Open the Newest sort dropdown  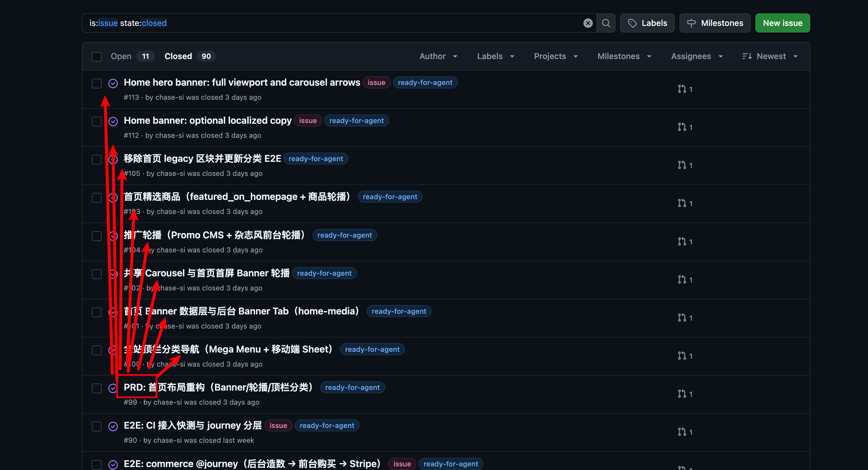[x=770, y=56]
